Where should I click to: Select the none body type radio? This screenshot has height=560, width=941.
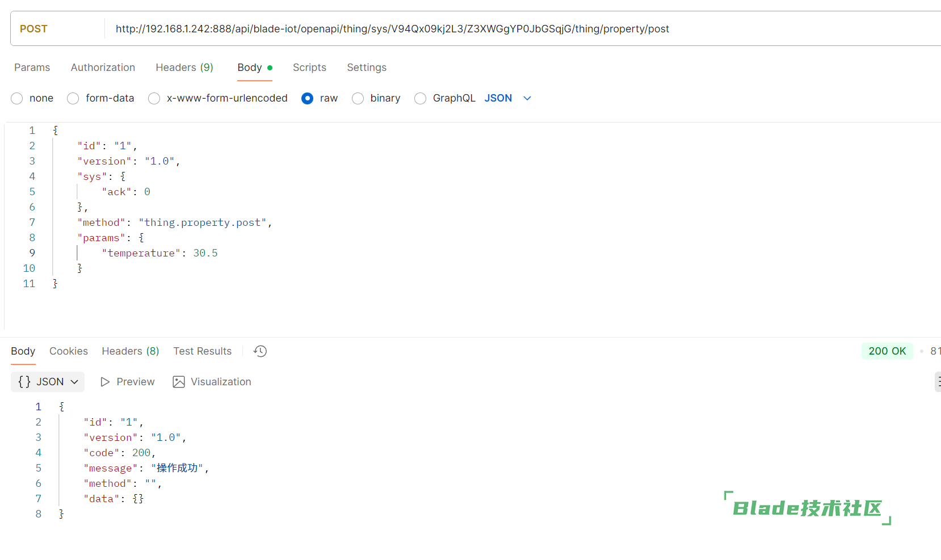click(18, 99)
